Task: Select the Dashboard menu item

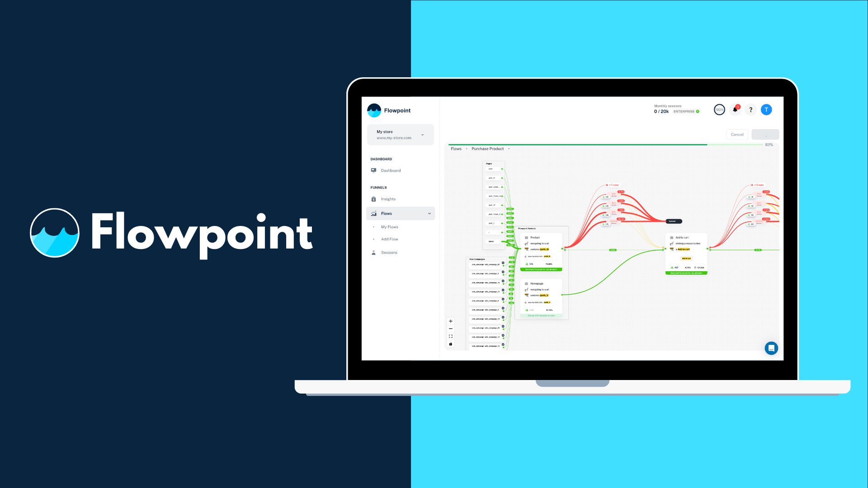Action: tap(391, 170)
